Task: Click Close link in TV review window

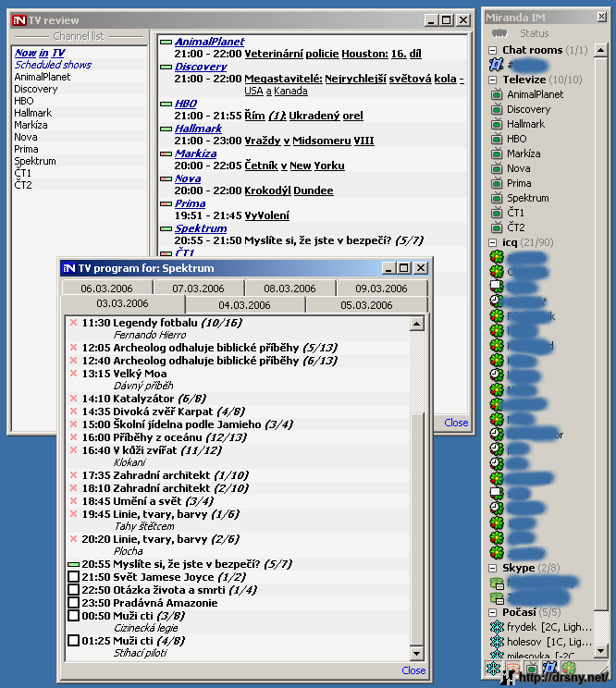Action: point(456,423)
